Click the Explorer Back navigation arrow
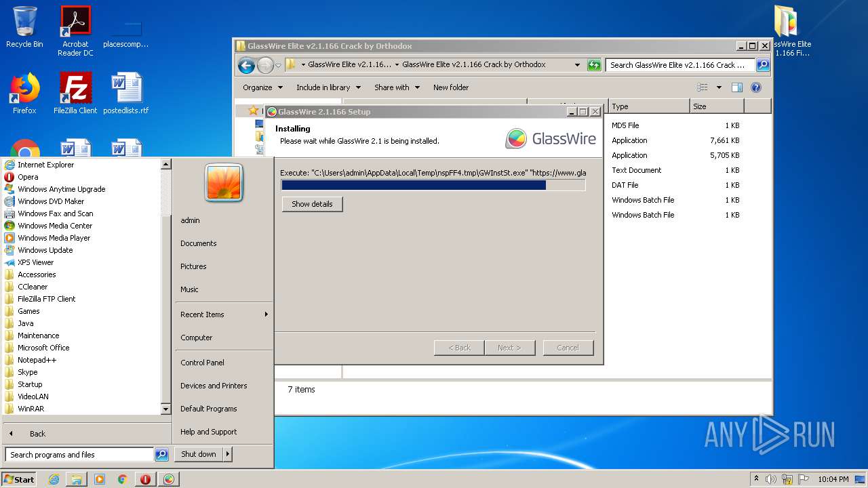Viewport: 868px width, 488px height. [x=247, y=65]
